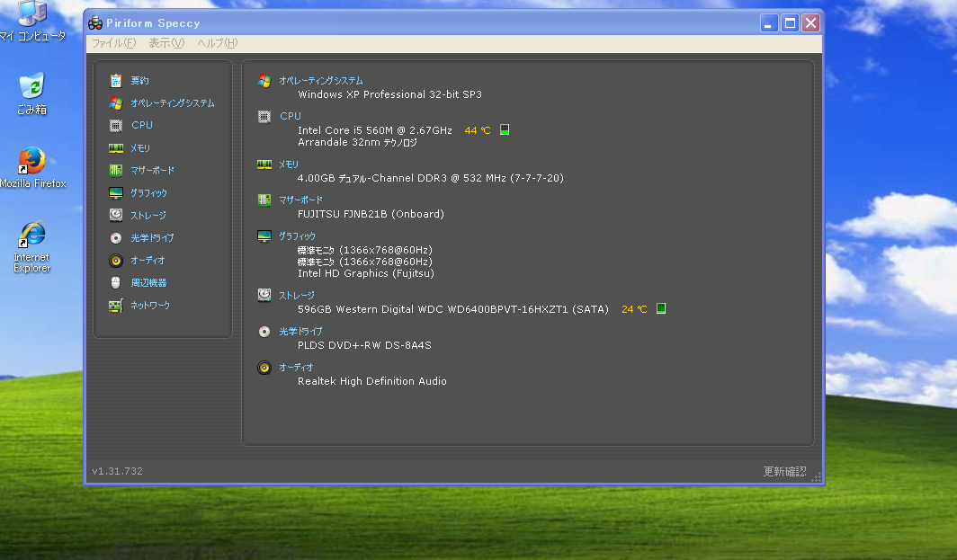Open the マザーボード sidebar section

click(153, 170)
